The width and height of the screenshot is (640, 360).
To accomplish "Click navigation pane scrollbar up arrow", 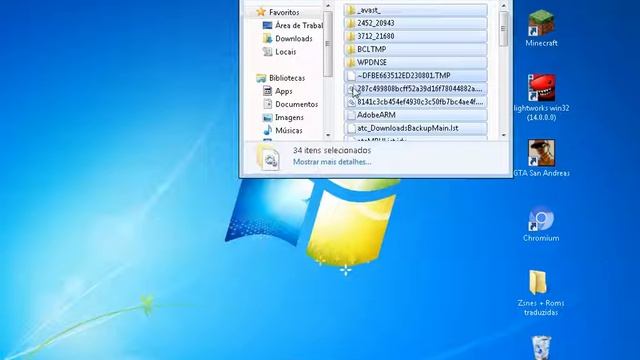I will coord(328,6).
